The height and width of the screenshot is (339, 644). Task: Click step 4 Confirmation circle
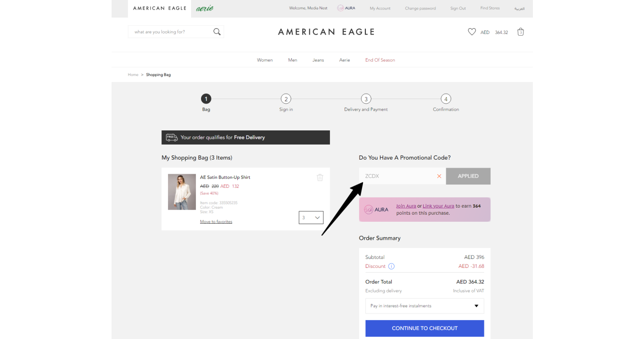pos(446,99)
